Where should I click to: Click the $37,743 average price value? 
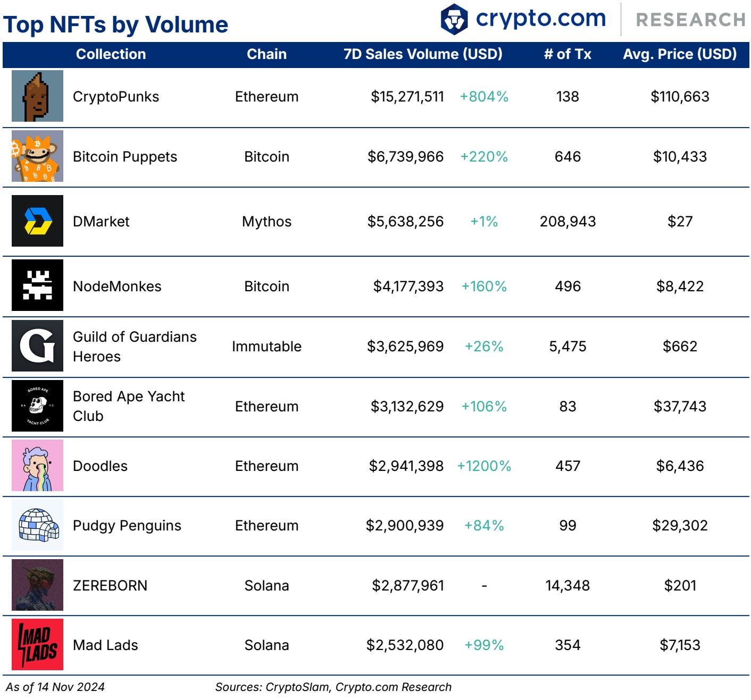[680, 407]
